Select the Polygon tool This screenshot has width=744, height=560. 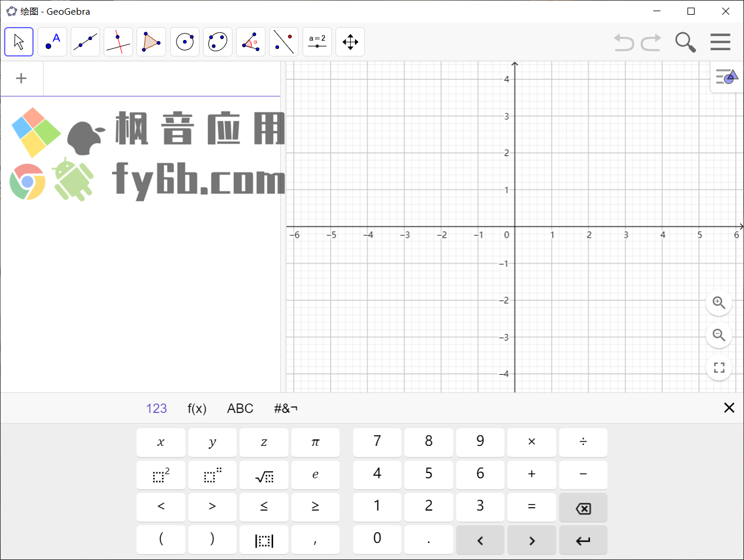[x=151, y=42]
